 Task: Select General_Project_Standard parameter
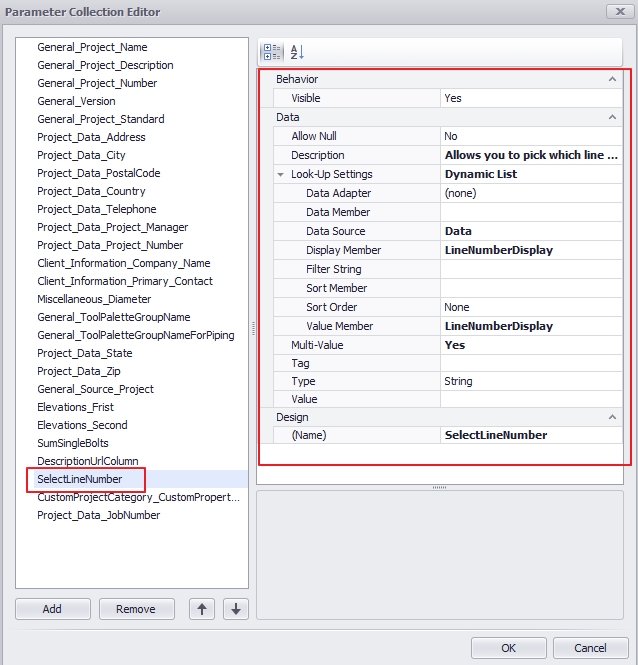(x=101, y=119)
